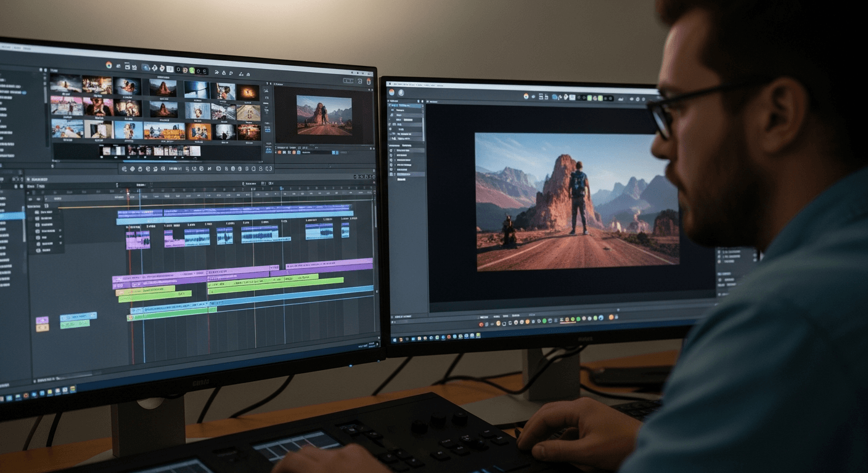Select the panel tab above the media thumbnails grid

pos(54,71)
